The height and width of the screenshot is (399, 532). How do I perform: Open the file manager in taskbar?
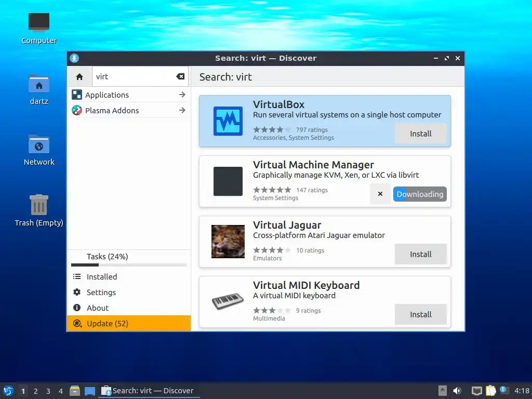tap(75, 391)
